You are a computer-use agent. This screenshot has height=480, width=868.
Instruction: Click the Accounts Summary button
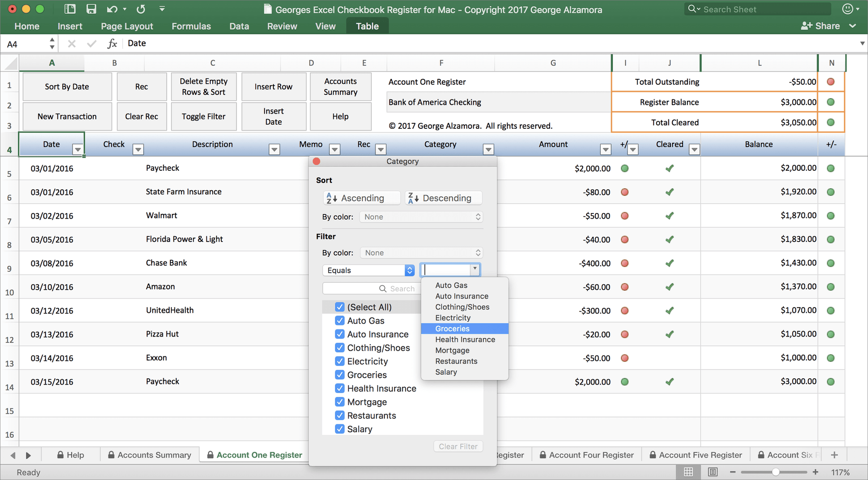tap(340, 86)
